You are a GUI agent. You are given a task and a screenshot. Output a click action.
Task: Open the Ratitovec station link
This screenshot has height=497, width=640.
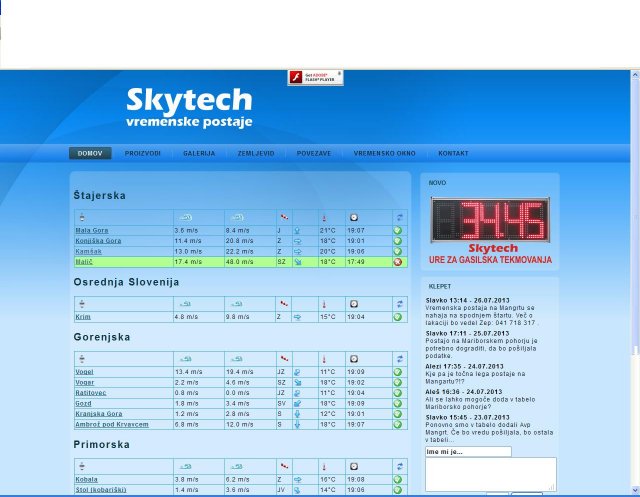(91, 393)
